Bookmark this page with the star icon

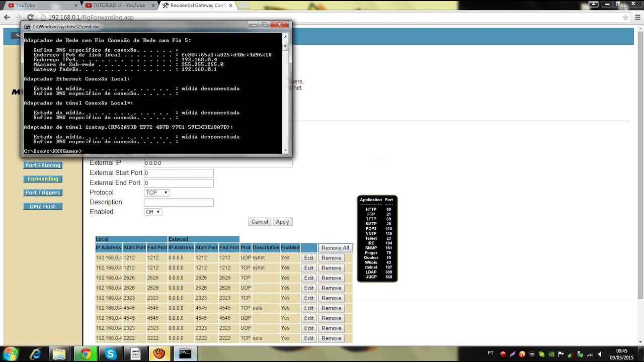[625, 17]
